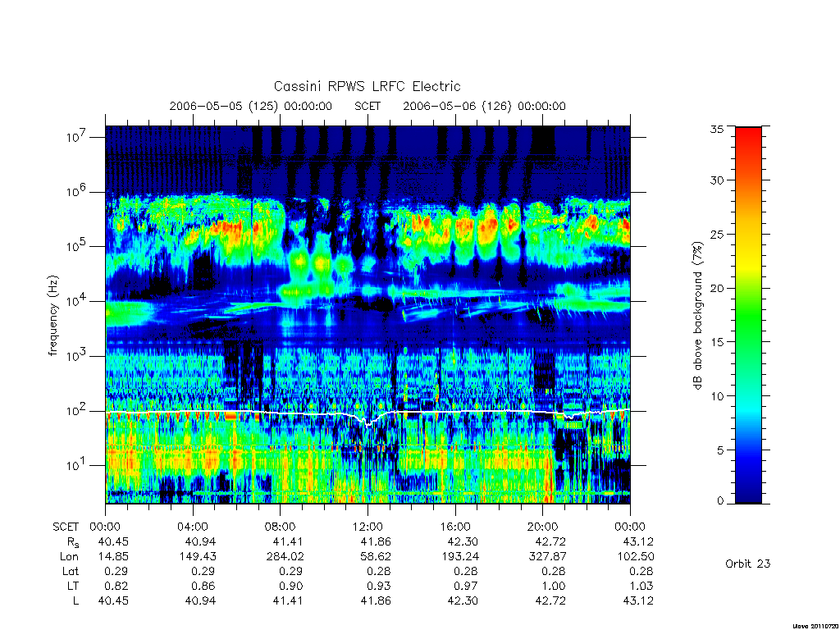Click the '16:00' time axis label

click(x=455, y=527)
